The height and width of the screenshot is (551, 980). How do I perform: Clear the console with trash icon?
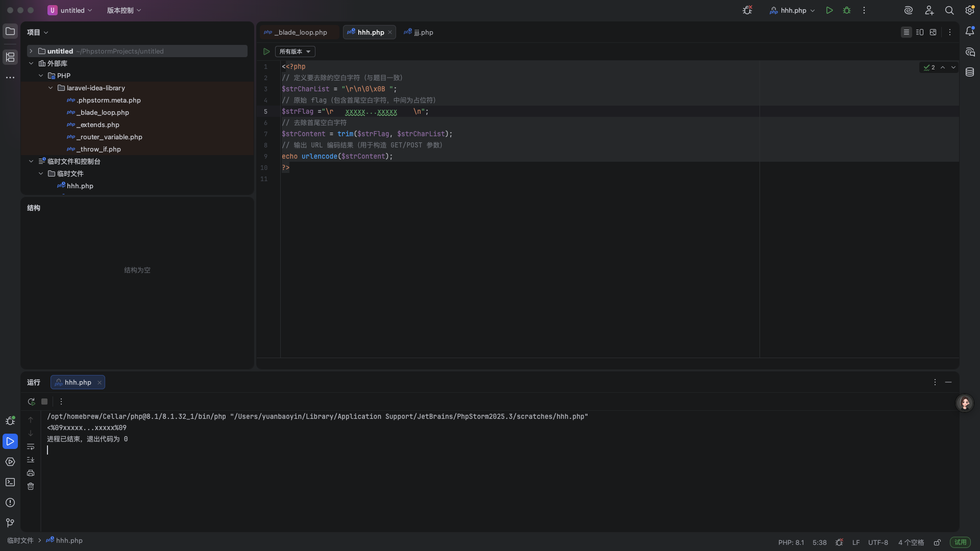[x=31, y=486]
